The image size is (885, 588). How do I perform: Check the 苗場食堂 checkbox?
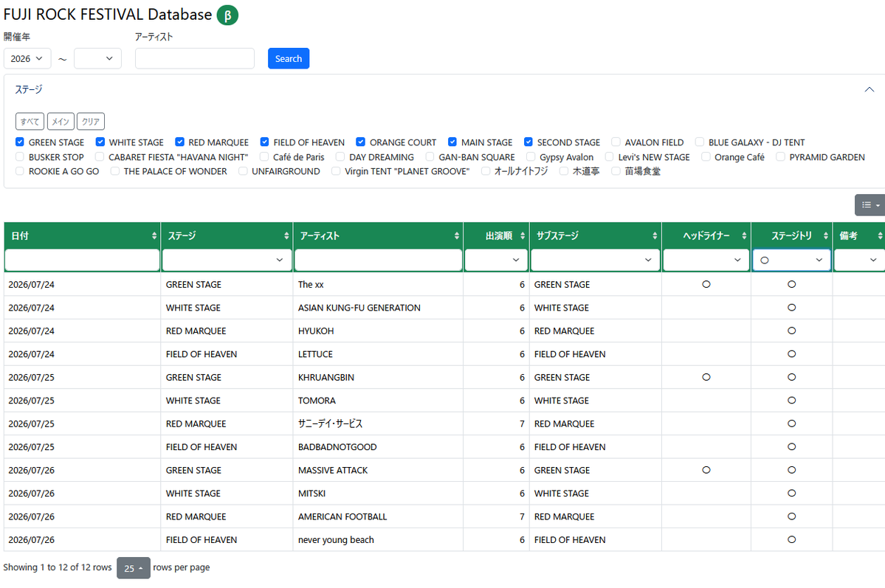pyautogui.click(x=616, y=170)
